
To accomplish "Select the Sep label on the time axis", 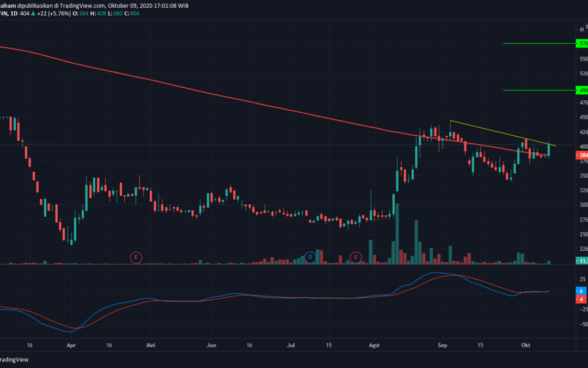I will (442, 345).
